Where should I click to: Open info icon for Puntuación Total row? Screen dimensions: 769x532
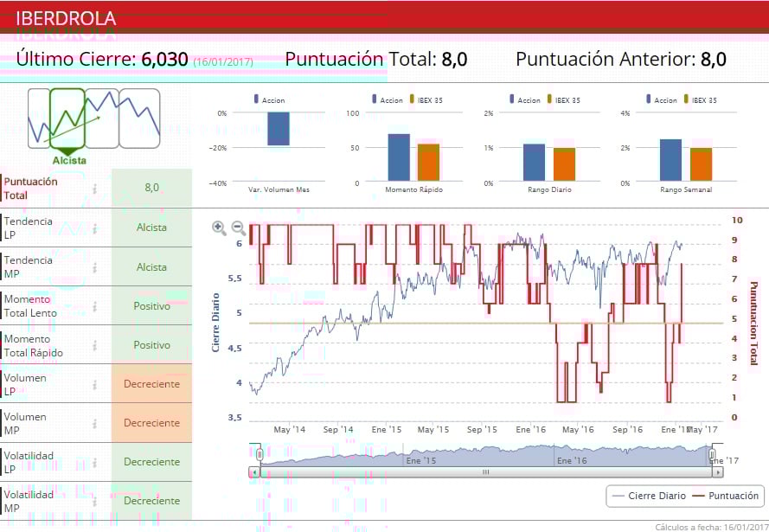point(94,189)
